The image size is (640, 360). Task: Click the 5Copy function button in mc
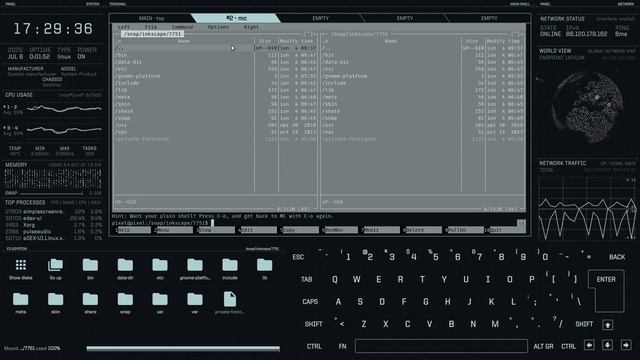299,230
